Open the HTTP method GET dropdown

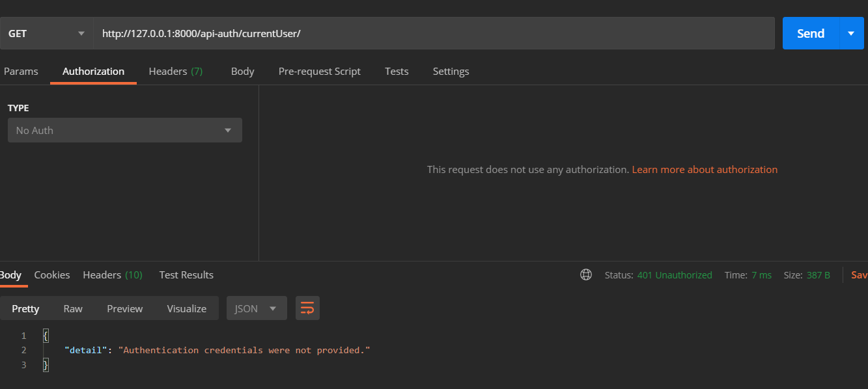(46, 33)
